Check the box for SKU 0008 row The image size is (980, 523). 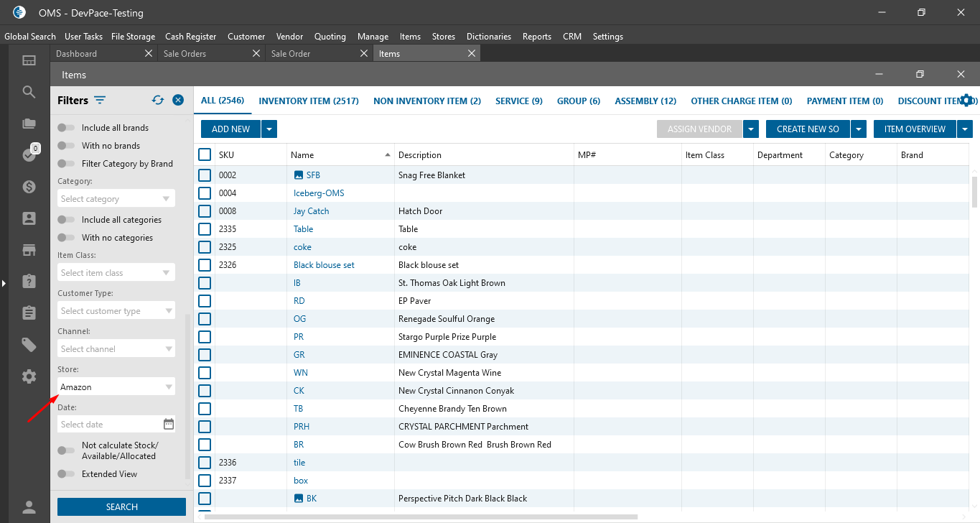click(205, 211)
